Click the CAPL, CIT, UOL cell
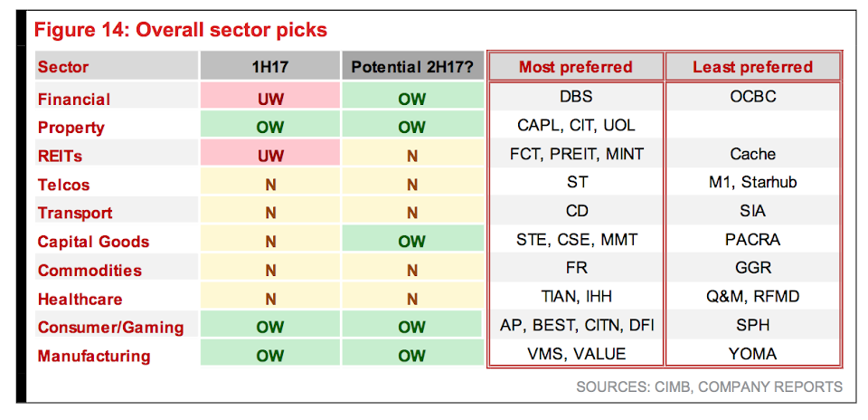Screen dimensions: 868x420 coord(575,125)
